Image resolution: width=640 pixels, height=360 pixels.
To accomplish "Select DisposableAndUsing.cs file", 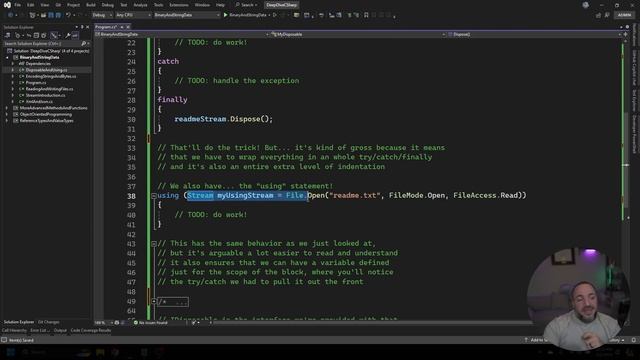I will (x=46, y=70).
